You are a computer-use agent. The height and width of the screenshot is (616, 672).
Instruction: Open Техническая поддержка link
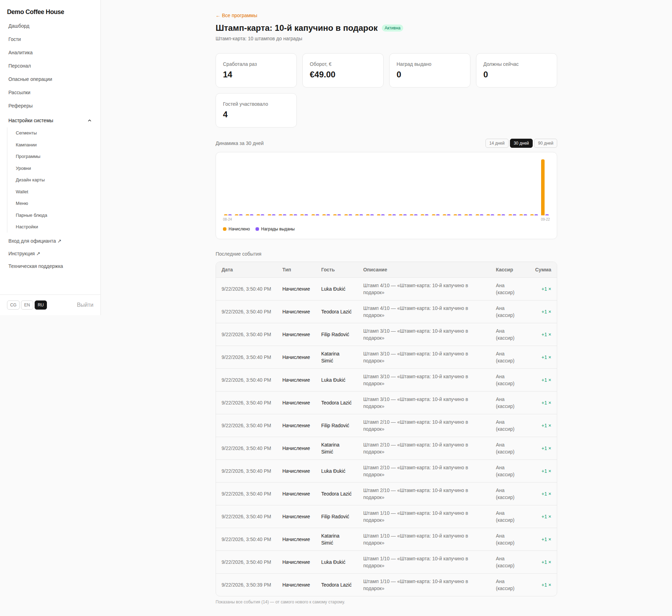36,266
